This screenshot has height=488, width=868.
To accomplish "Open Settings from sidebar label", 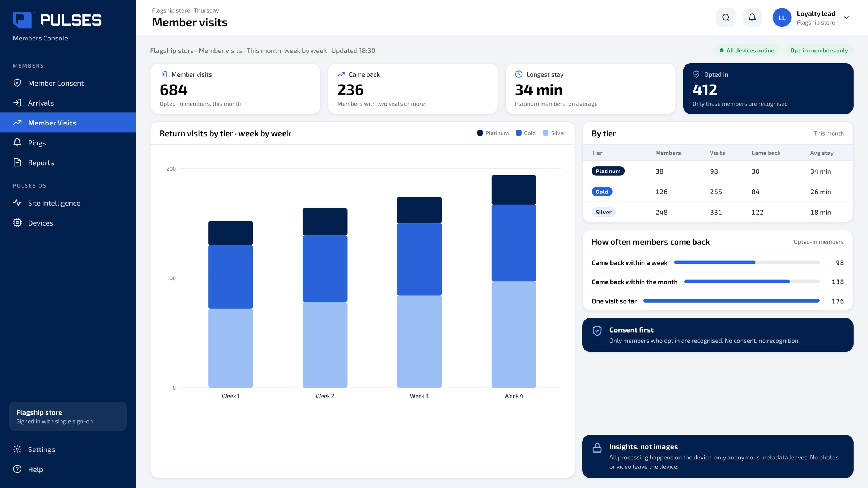I will click(42, 449).
